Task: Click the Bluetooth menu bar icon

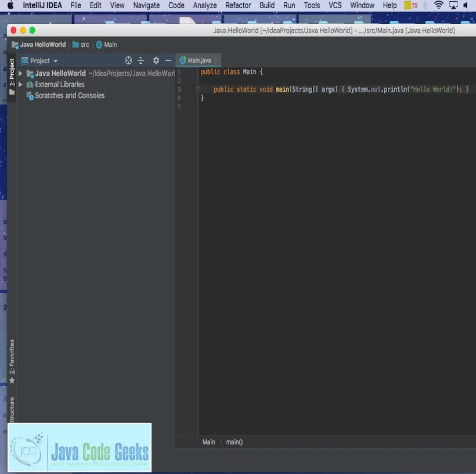Action: (x=425, y=5)
